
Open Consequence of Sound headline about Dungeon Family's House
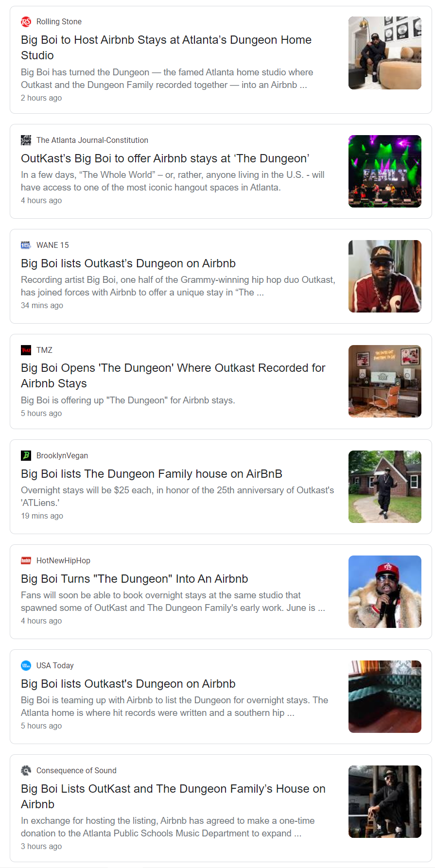click(173, 797)
